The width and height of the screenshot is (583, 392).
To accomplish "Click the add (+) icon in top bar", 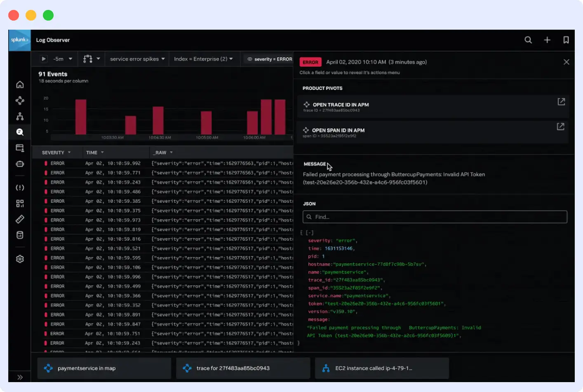I will click(547, 40).
